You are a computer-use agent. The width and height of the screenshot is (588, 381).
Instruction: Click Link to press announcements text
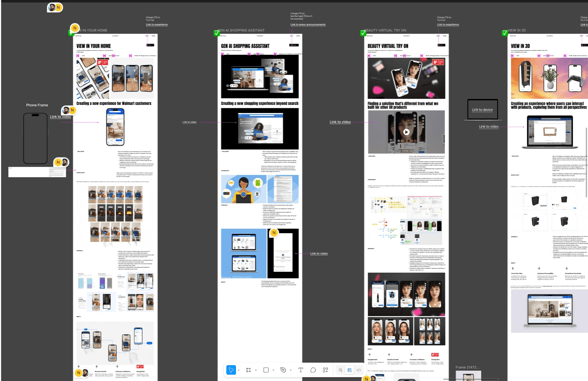click(308, 25)
